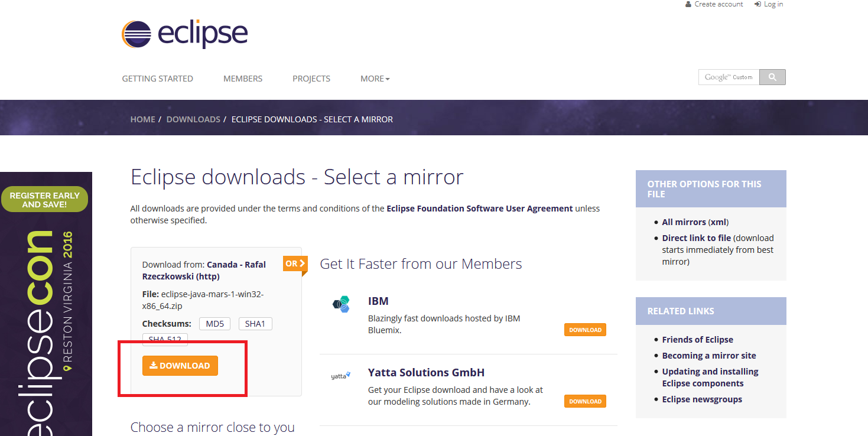Download from the IBM mirror

pos(585,330)
